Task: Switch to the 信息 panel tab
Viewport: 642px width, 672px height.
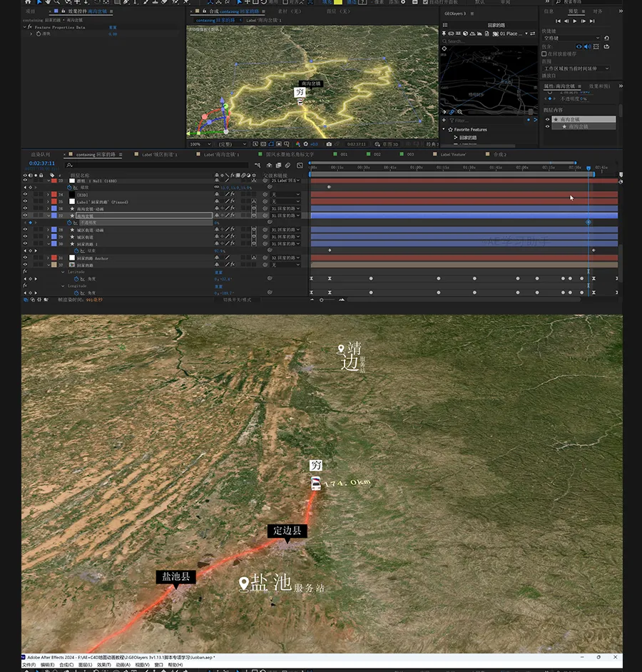Action: (x=549, y=11)
